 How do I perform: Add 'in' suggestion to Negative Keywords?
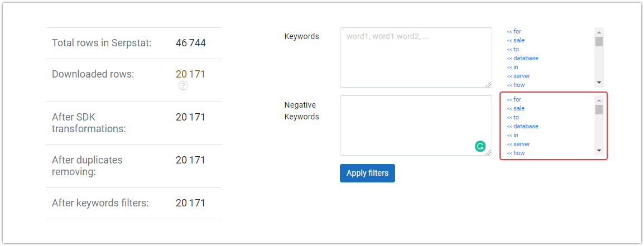pyautogui.click(x=512, y=135)
